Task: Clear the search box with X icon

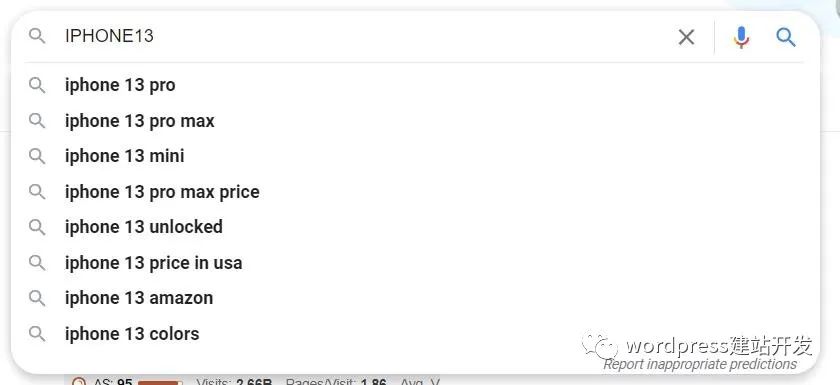Action: pyautogui.click(x=686, y=37)
